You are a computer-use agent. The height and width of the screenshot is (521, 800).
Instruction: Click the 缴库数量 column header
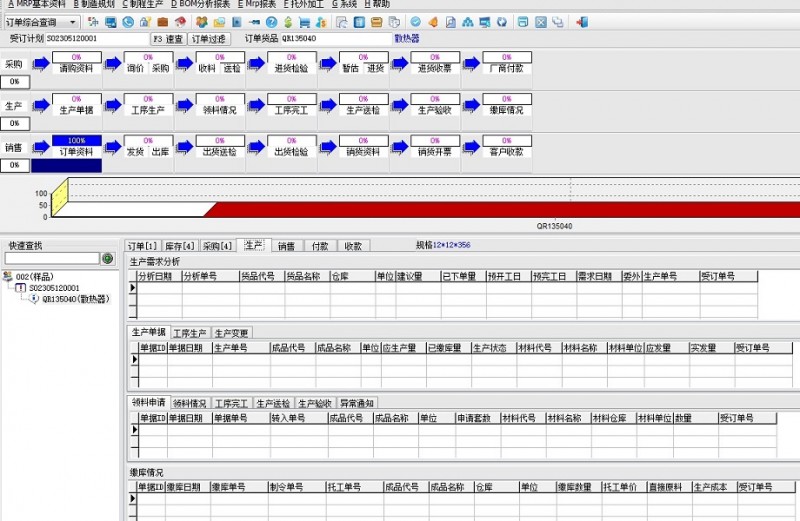579,487
